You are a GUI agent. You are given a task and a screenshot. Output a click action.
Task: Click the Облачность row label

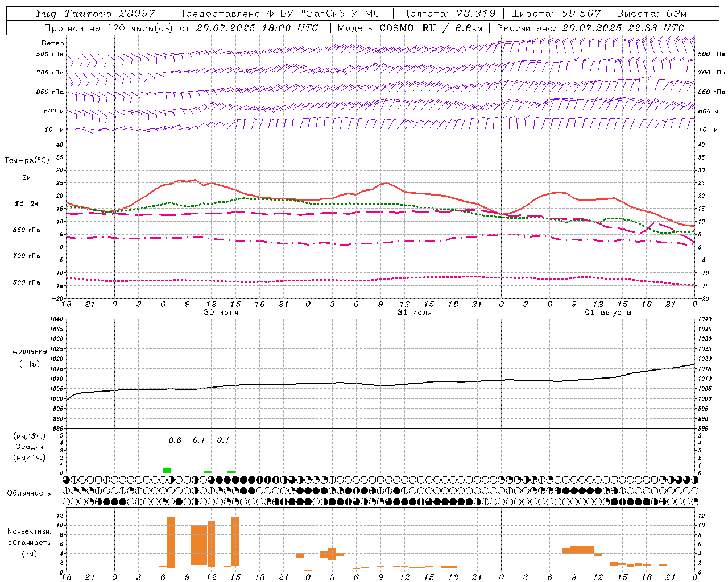(29, 493)
